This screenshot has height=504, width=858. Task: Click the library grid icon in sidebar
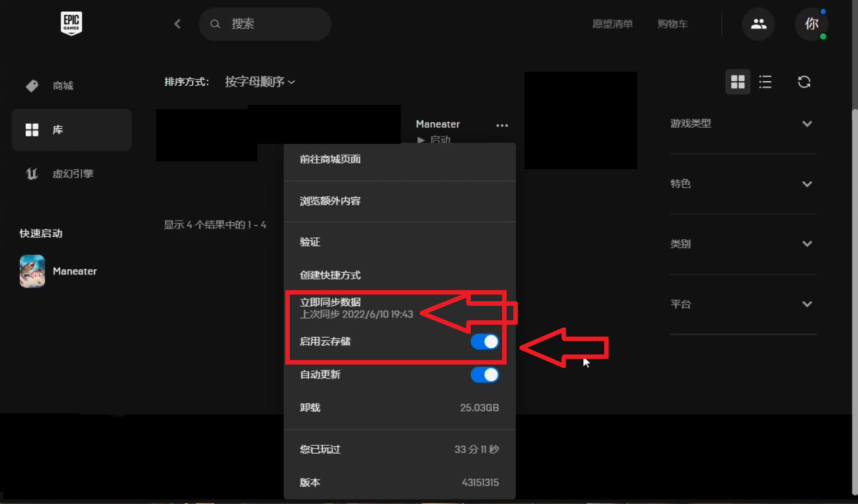(32, 130)
